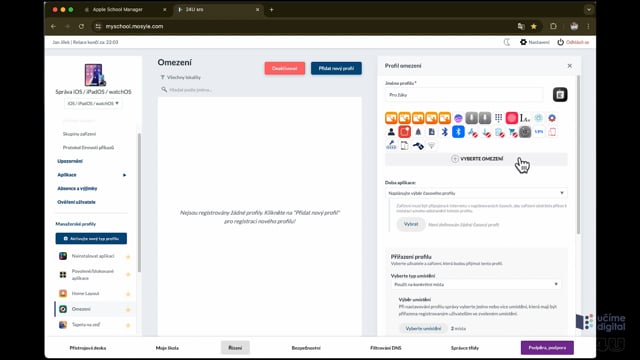640x360 pixels.
Task: Click the Vyberte umístění button
Action: (423, 328)
